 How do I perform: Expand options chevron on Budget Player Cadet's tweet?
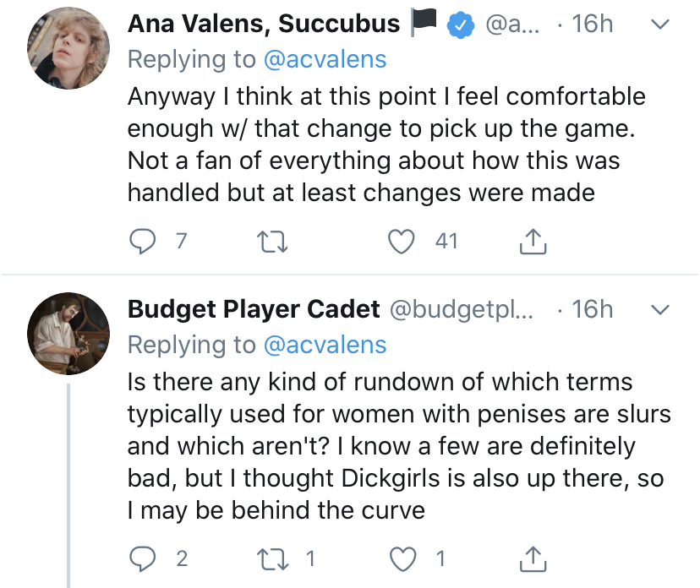point(662,310)
